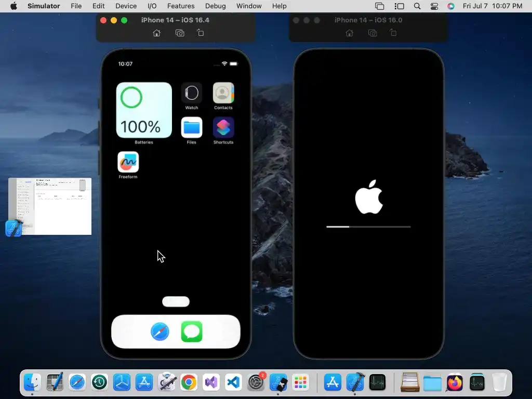Open Control Center from the menu bar
The image size is (532, 399).
coord(434,6)
